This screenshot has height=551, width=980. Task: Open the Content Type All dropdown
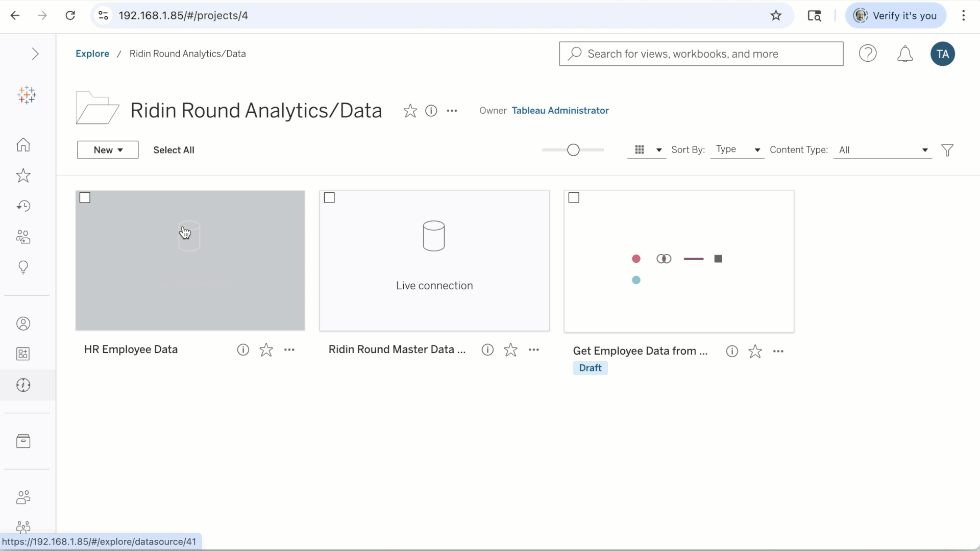pos(883,150)
